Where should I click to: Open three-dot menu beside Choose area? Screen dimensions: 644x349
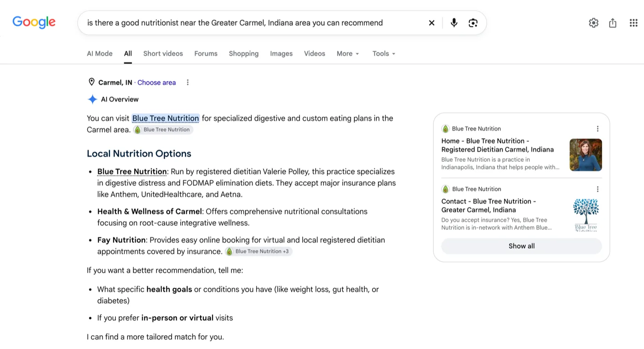point(187,82)
